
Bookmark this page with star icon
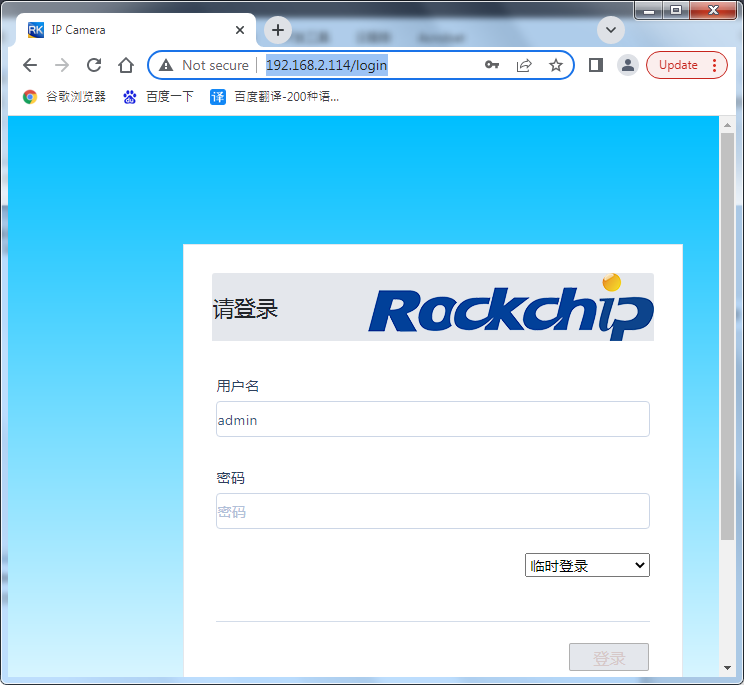(556, 65)
